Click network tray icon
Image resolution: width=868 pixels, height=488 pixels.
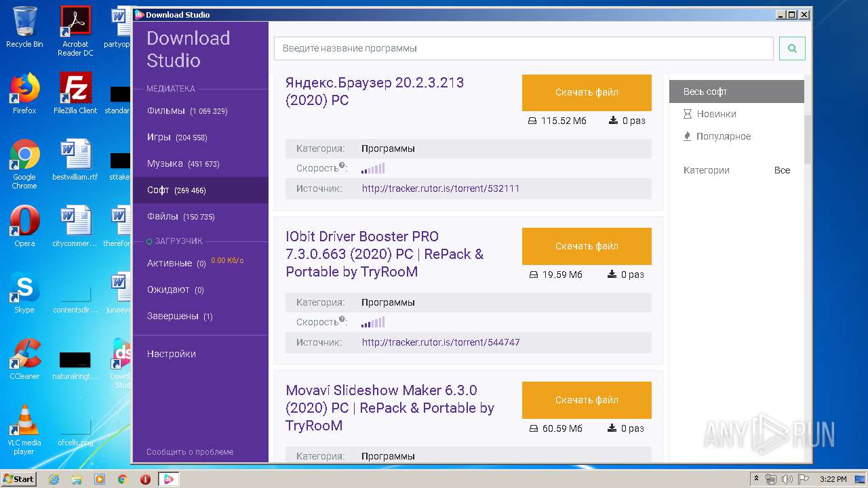[771, 479]
